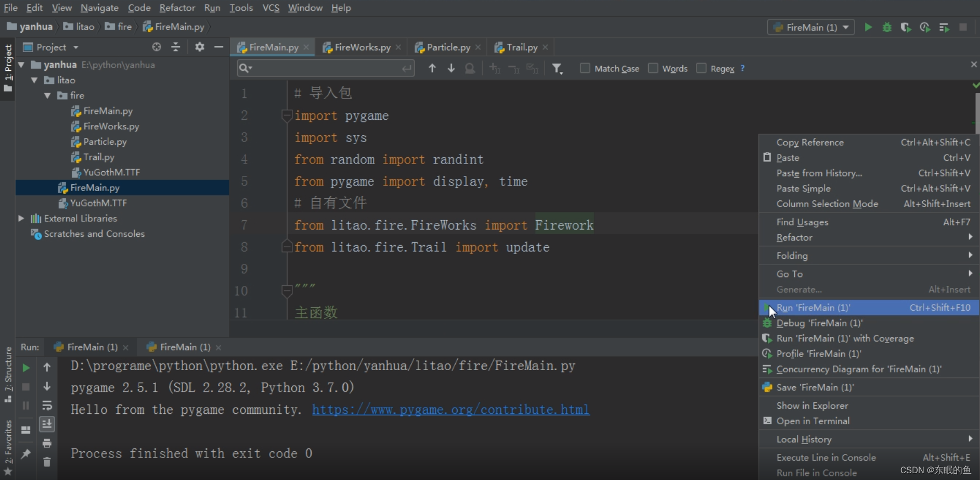Click the print icon in Run console
Image resolution: width=980 pixels, height=480 pixels.
(47, 443)
